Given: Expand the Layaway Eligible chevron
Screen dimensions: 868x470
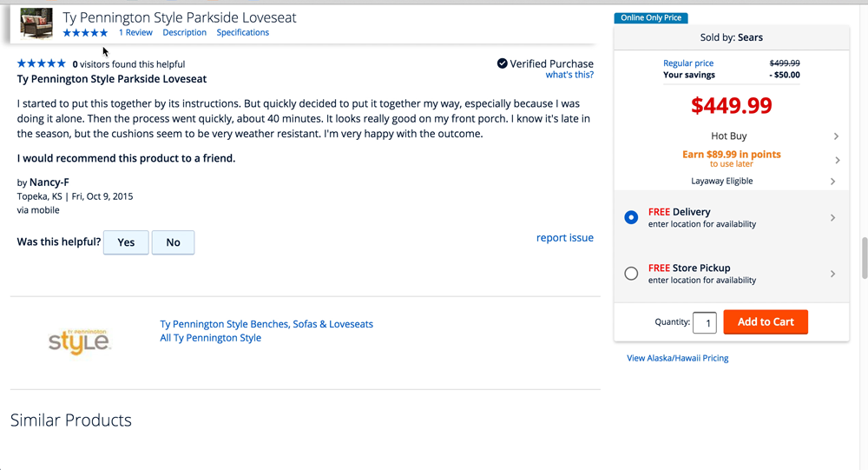Looking at the screenshot, I should 833,182.
